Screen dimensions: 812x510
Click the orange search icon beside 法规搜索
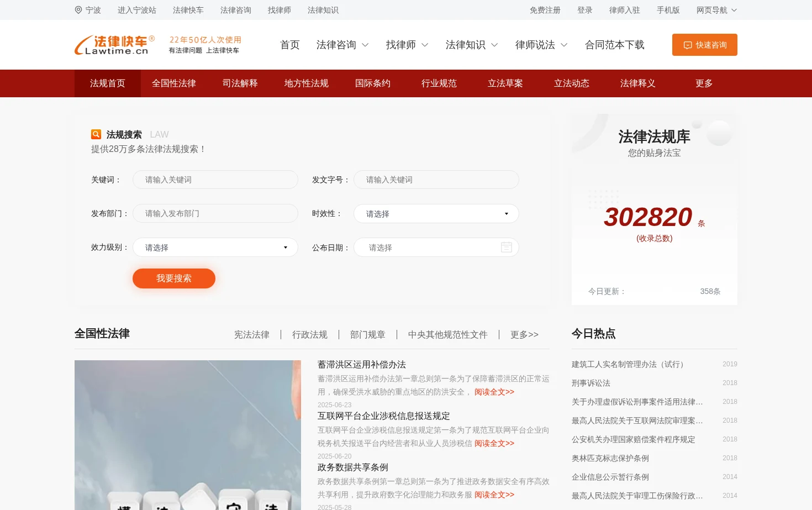click(96, 134)
